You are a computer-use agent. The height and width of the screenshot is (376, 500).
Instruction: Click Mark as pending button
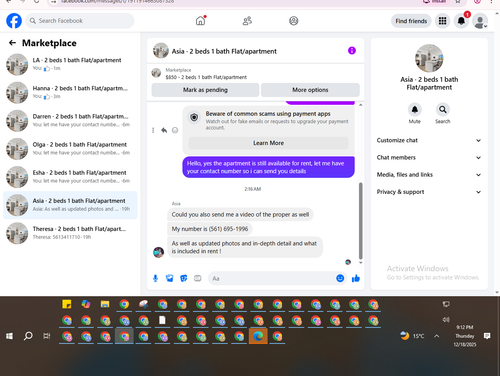(x=205, y=90)
